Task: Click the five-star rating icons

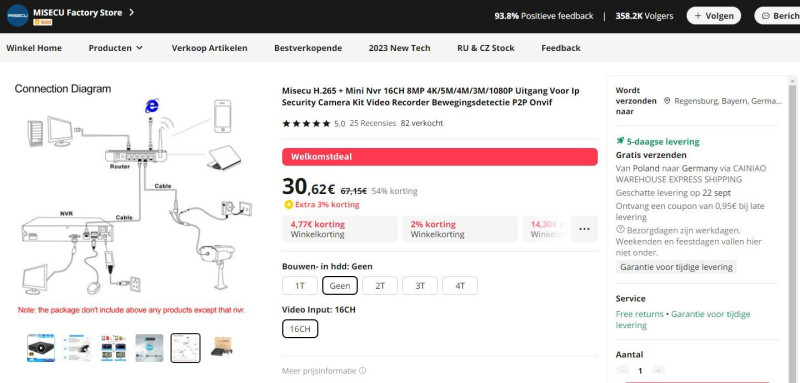Action: [x=306, y=123]
